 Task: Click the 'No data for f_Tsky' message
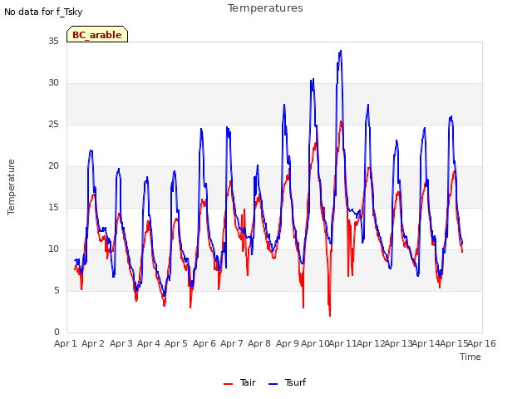[43, 12]
